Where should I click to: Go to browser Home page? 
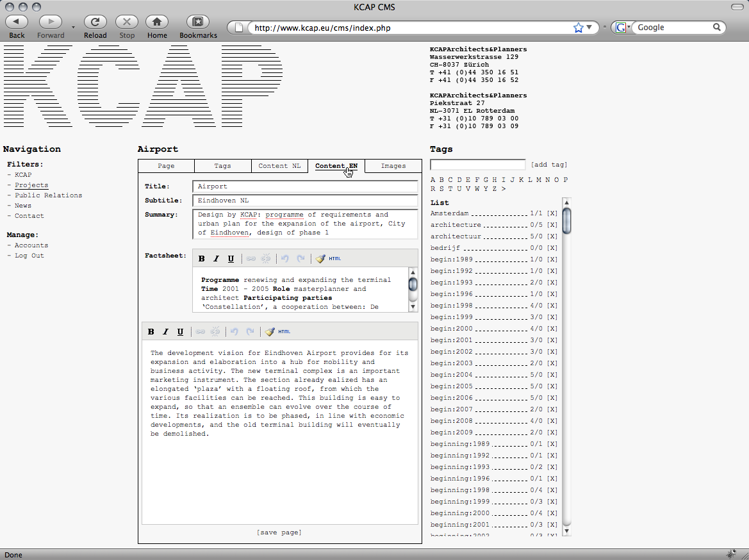[x=157, y=22]
